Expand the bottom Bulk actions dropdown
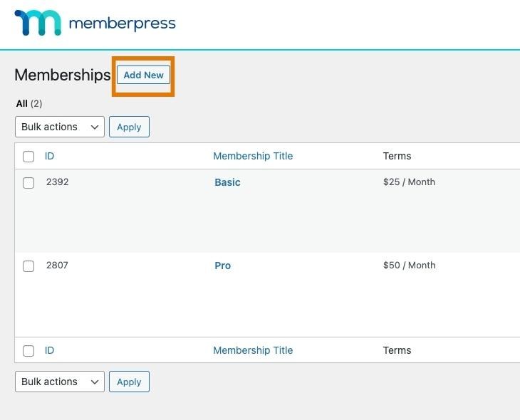The width and height of the screenshot is (520, 420). [60, 382]
